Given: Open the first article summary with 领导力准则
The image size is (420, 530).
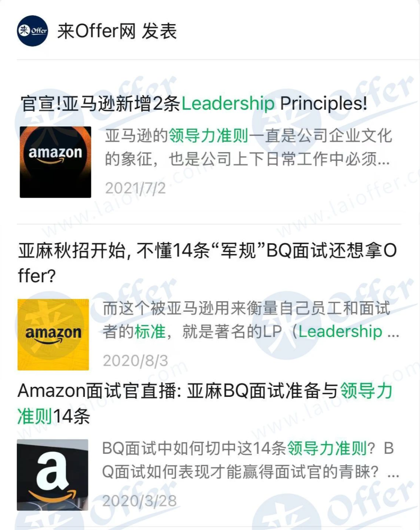Looking at the screenshot, I should (248, 147).
